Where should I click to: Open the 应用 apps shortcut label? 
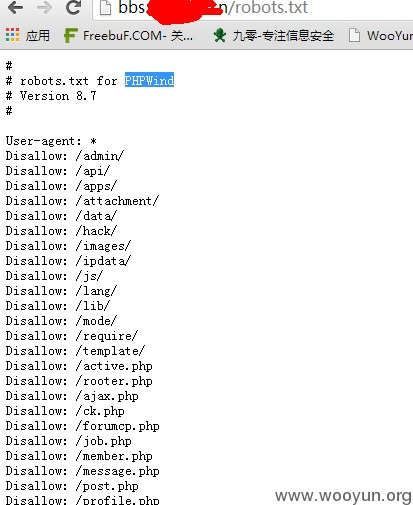[x=38, y=35]
